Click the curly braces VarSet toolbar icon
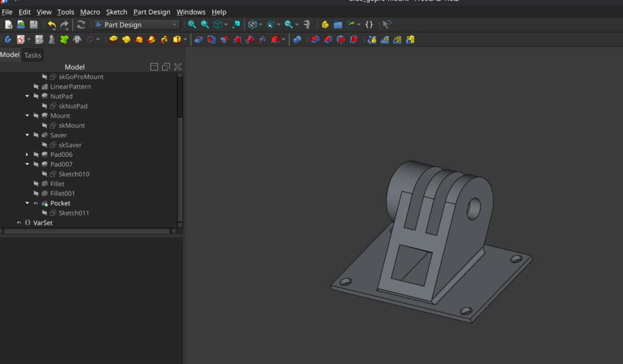623x364 pixels. point(369,25)
